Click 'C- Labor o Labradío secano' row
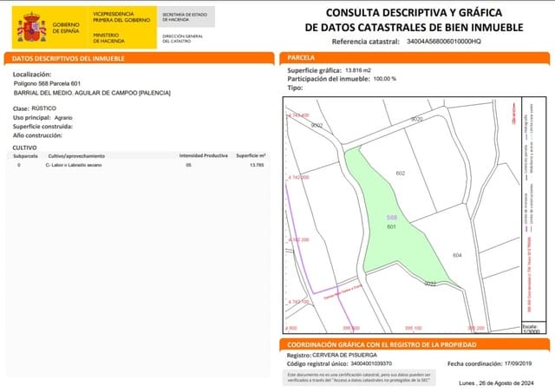This screenshot has width=555, height=392. [139, 165]
